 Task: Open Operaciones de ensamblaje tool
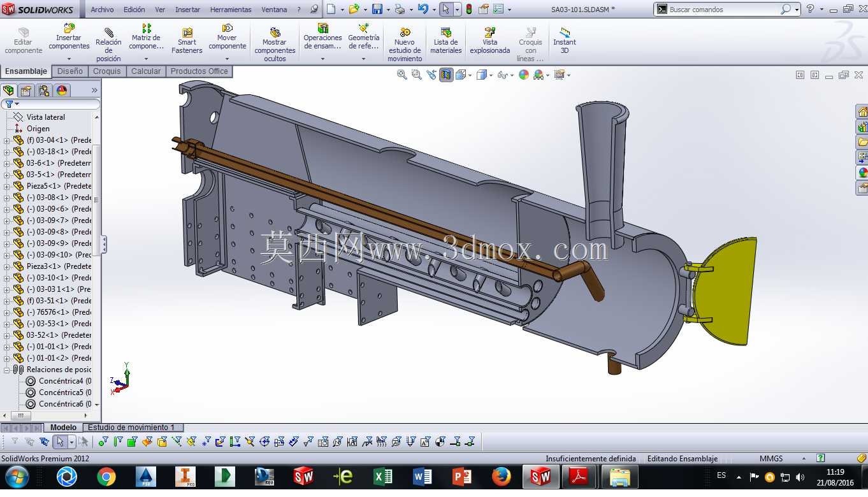(x=322, y=38)
